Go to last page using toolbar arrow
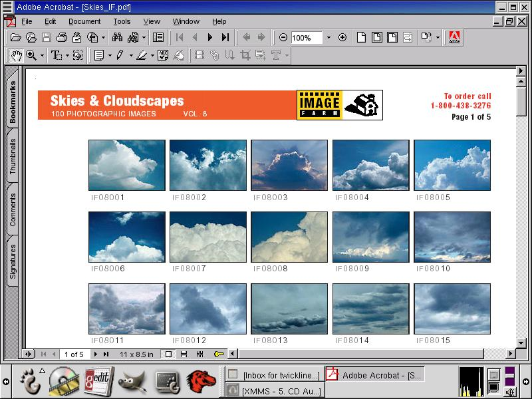 pos(225,37)
